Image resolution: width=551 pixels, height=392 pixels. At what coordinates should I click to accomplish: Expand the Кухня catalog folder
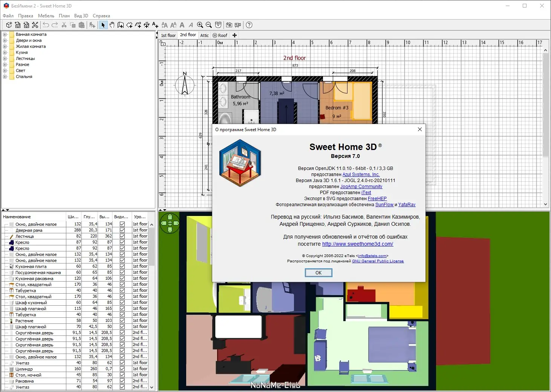tap(5, 52)
